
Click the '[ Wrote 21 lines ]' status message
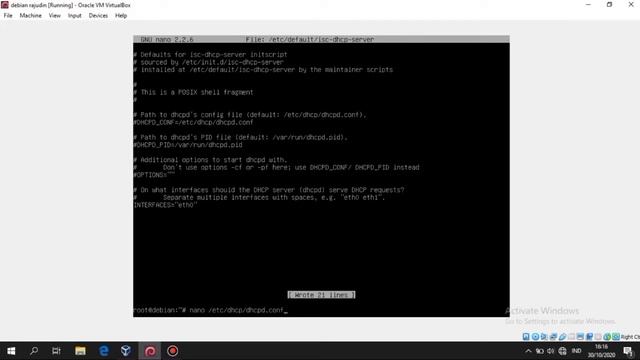[x=322, y=295]
